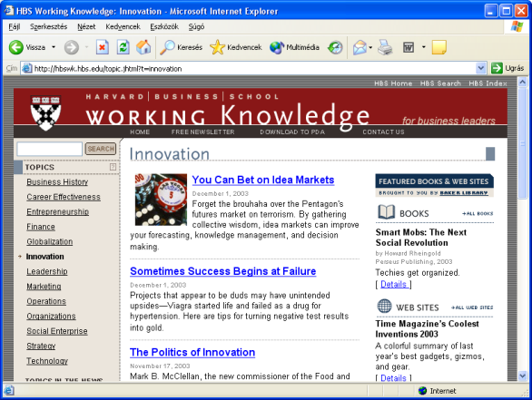
Task: Open Multimédia globe icon
Action: pos(277,47)
